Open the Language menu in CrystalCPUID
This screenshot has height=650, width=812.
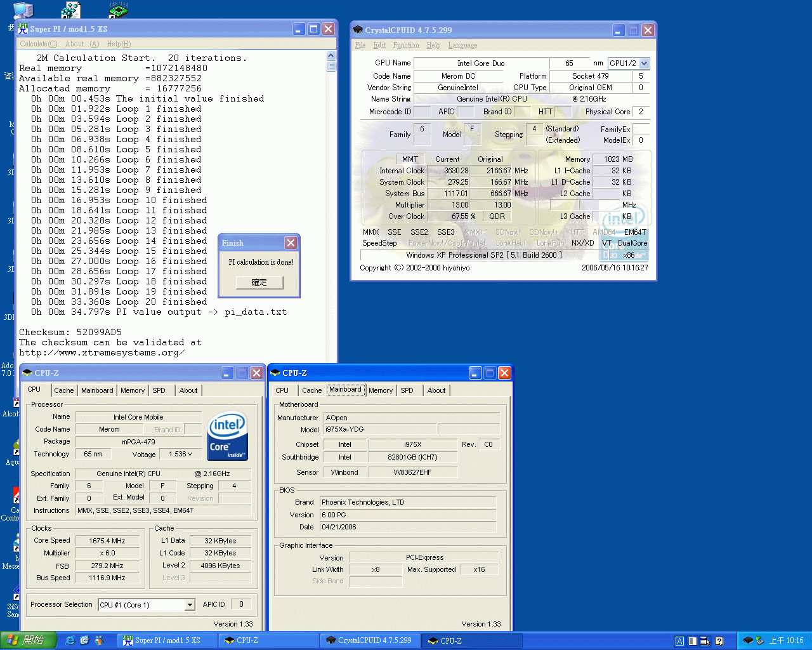click(x=462, y=45)
